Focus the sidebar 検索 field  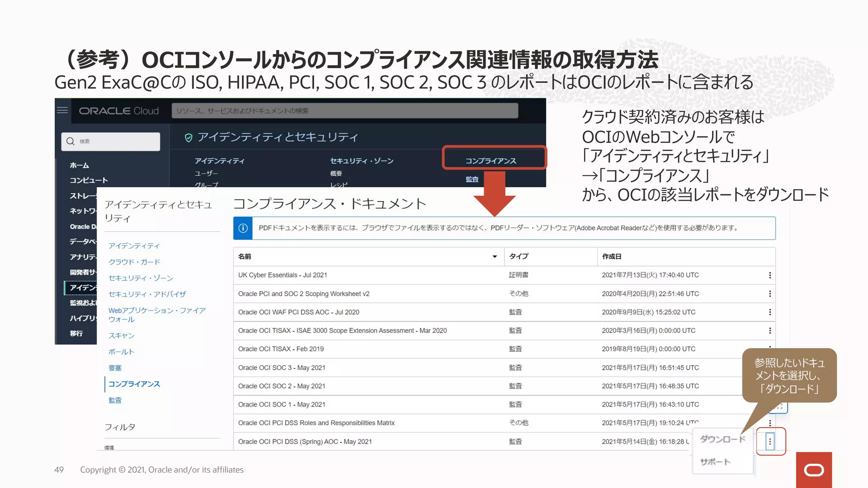pos(111,141)
